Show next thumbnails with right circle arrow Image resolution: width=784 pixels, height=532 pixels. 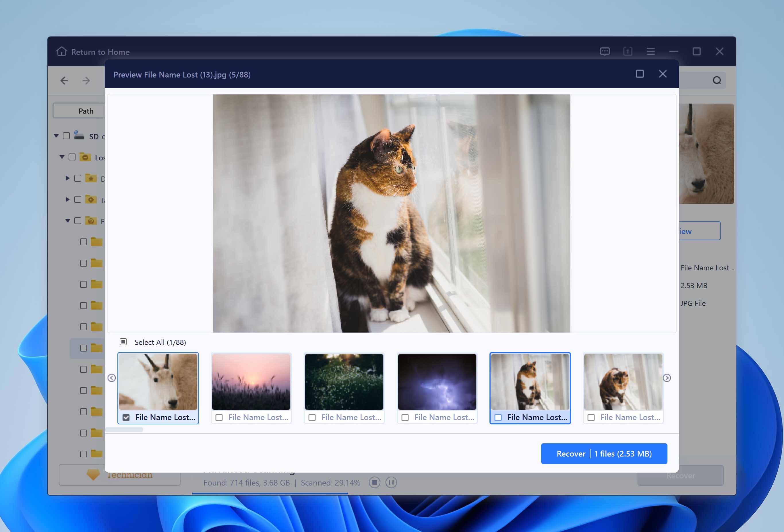pyautogui.click(x=667, y=378)
